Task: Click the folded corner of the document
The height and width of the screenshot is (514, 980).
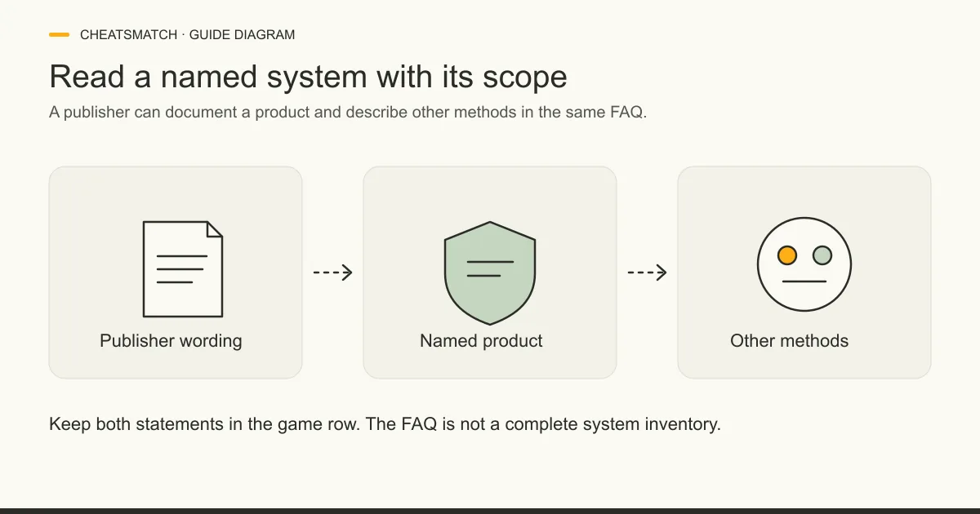Action: click(x=215, y=228)
